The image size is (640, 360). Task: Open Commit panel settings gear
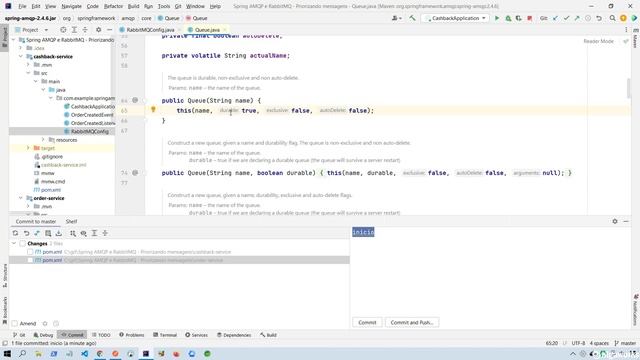click(615, 221)
